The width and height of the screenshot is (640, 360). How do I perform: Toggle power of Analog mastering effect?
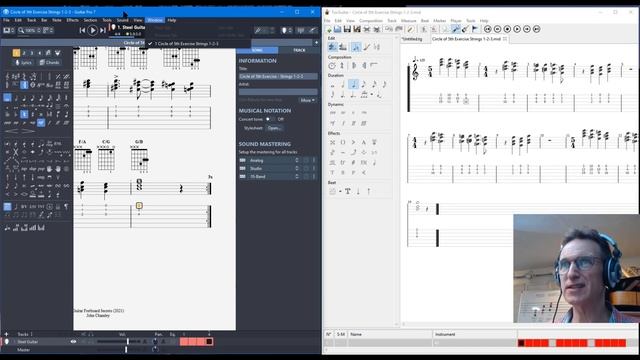(307, 160)
